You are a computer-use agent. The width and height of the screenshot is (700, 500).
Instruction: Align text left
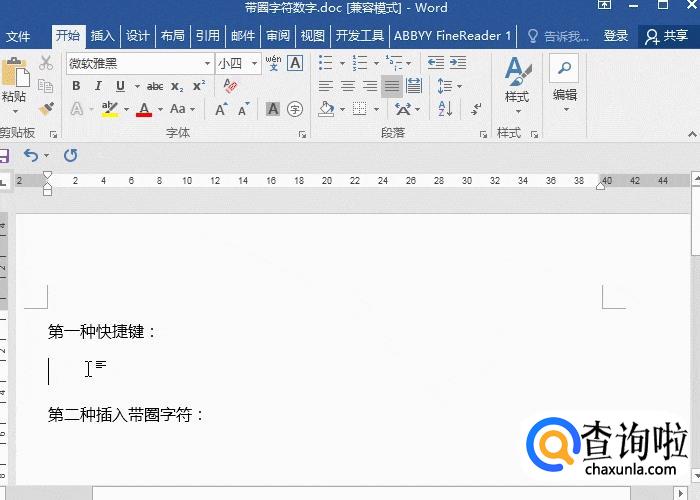pos(326,86)
